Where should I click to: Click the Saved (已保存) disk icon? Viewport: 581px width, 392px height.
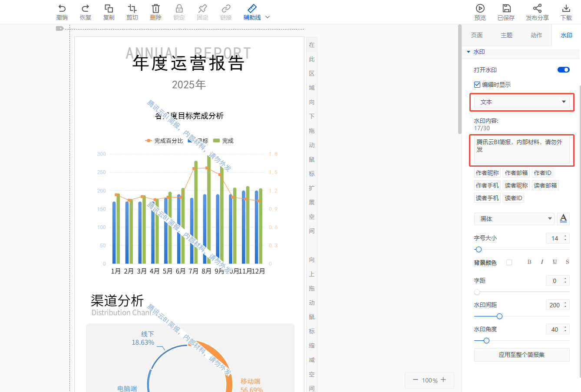(x=506, y=8)
